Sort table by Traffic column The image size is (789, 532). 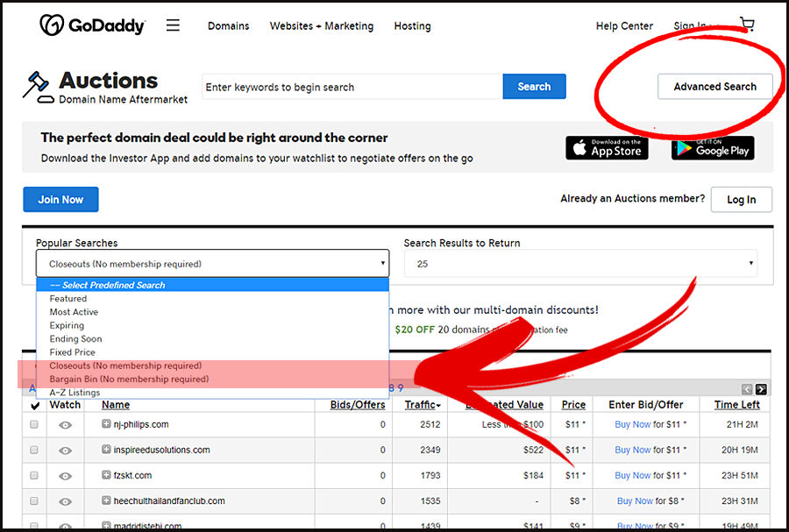coord(423,405)
